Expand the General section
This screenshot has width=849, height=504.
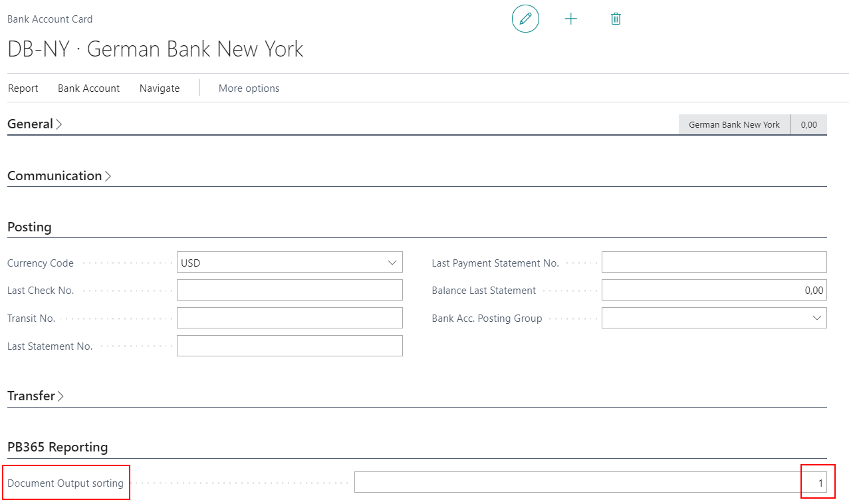pos(35,124)
